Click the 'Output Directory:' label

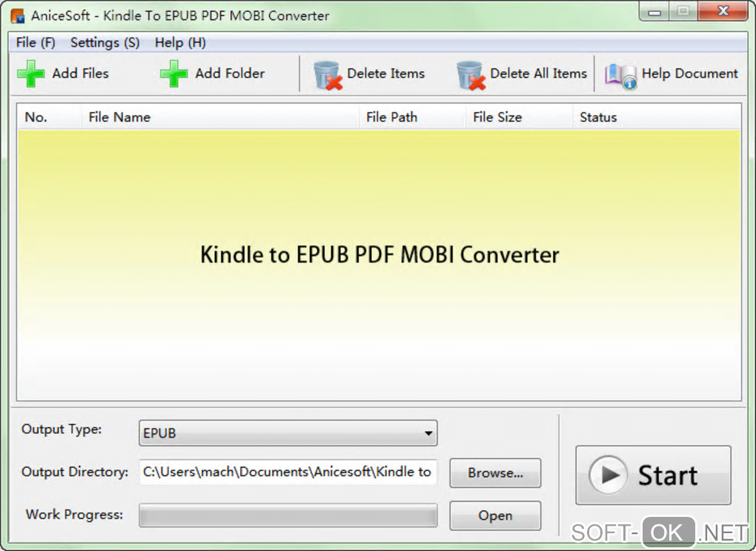click(x=75, y=472)
